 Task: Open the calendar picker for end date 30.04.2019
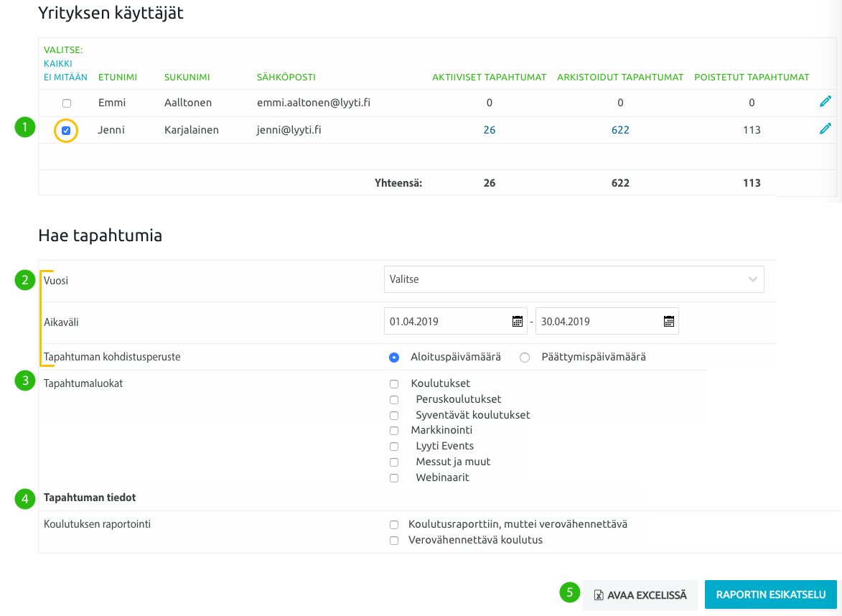668,322
